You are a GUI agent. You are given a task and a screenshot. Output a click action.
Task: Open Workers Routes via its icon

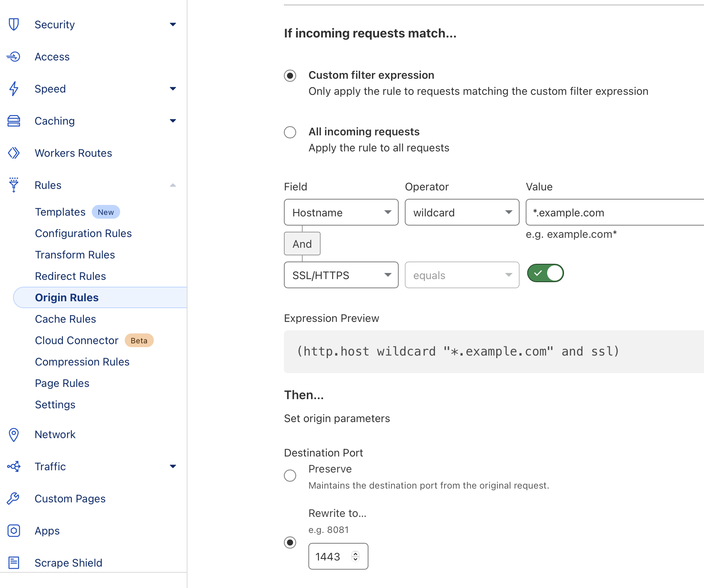14,153
